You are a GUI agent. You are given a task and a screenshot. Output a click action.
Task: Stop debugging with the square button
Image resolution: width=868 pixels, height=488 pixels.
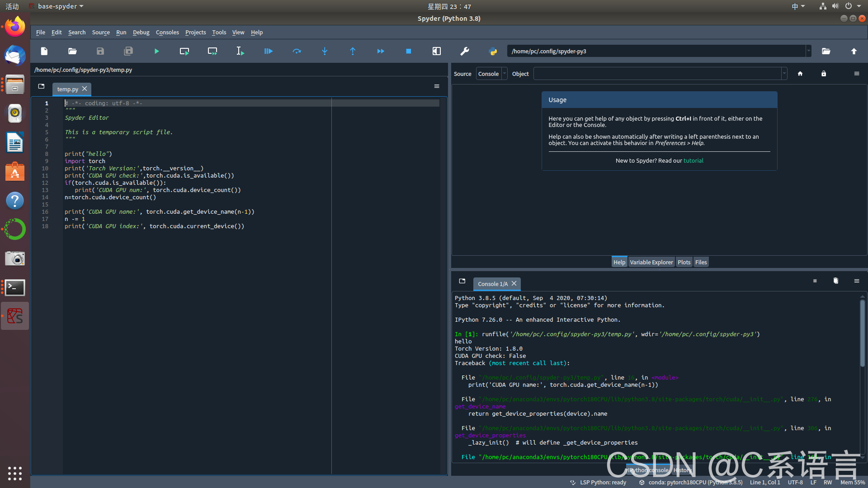(409, 52)
